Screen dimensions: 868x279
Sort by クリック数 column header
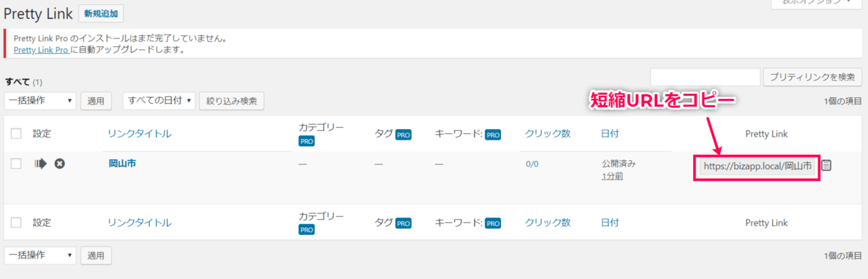[x=547, y=134]
